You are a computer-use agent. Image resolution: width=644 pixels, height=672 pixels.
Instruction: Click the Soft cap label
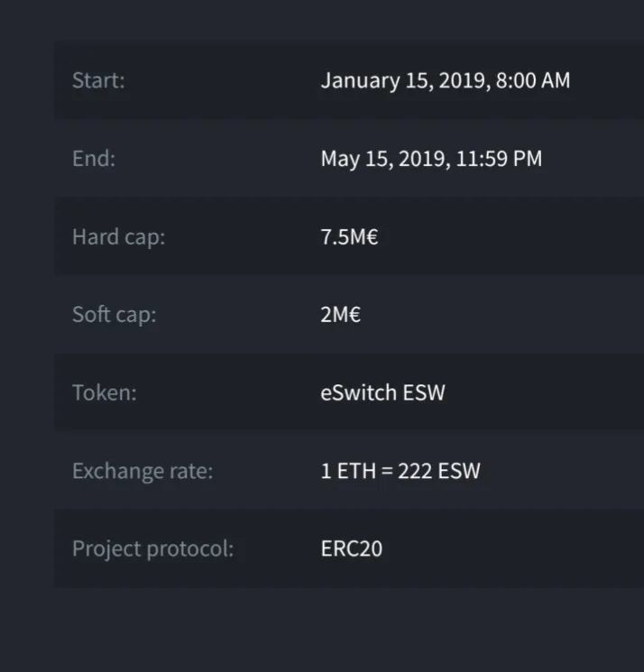click(115, 315)
